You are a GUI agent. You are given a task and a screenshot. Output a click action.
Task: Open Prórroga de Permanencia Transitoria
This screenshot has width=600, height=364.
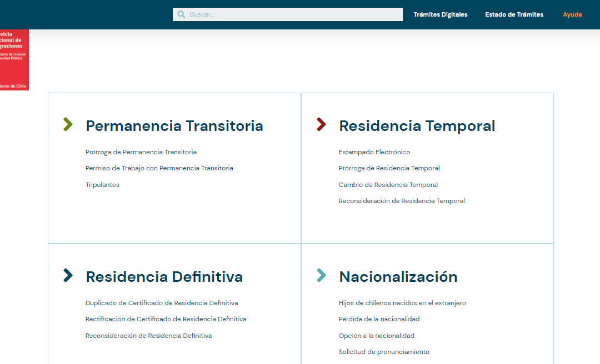point(141,152)
